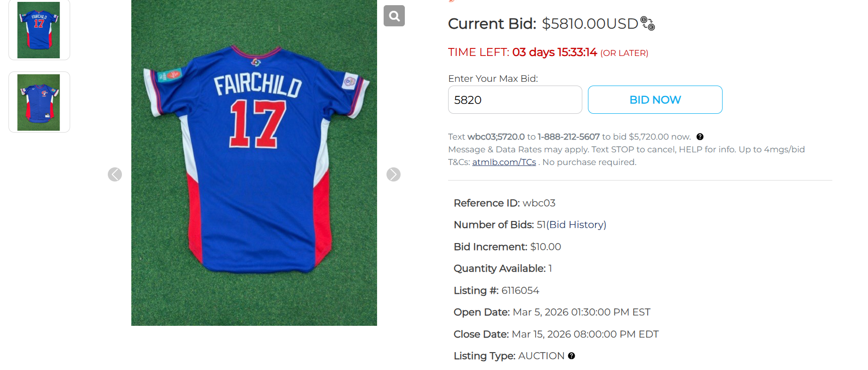Screen dimensions: 868x370
Task: Click the red time left countdown
Action: pyautogui.click(x=555, y=52)
